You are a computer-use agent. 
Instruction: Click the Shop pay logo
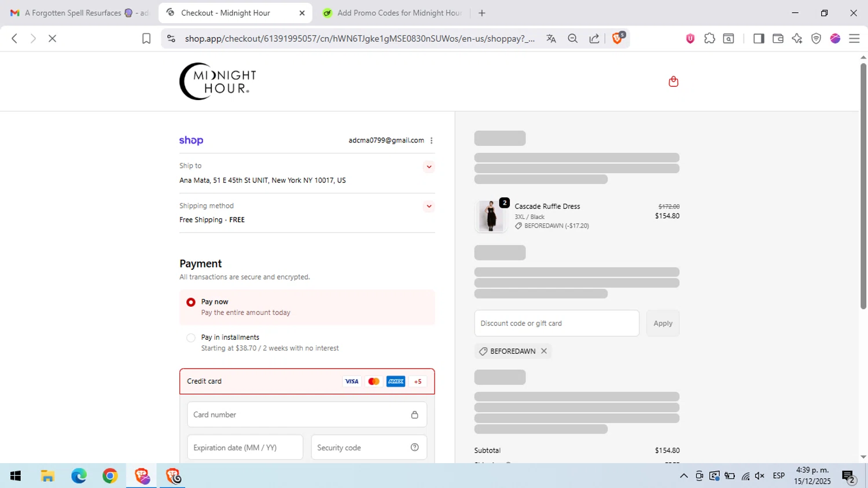point(191,141)
